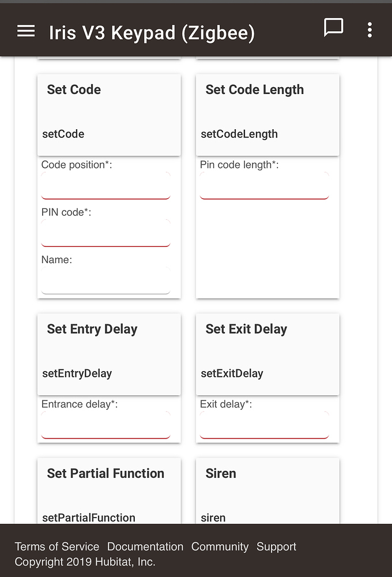392x577 pixels.
Task: Open the Support link
Action: (x=276, y=546)
